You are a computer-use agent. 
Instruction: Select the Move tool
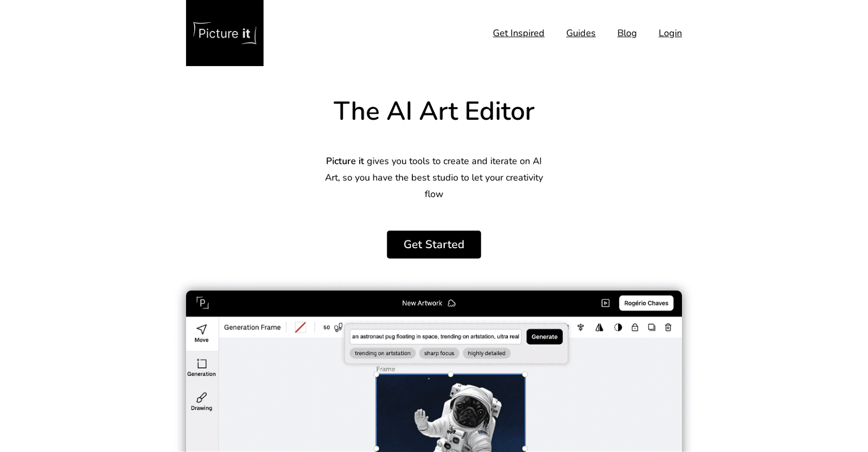201,333
